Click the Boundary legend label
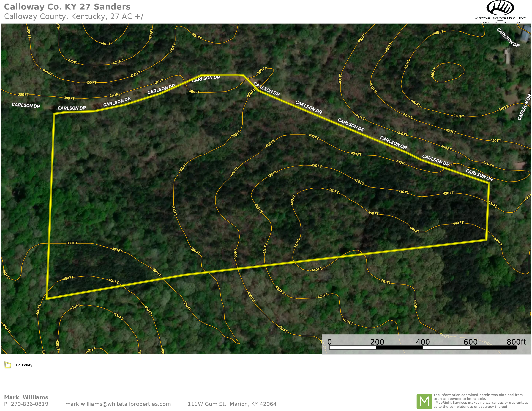Image resolution: width=532 pixels, height=411 pixels. [x=24, y=365]
